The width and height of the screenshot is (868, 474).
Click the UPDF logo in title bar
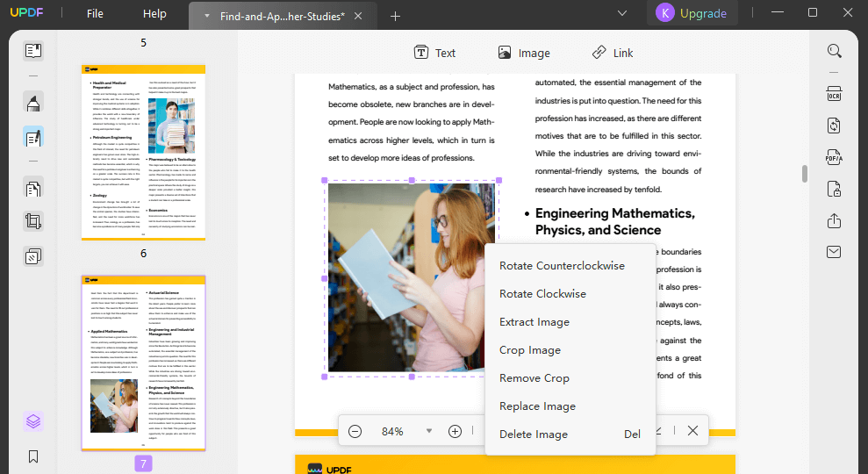(26, 13)
